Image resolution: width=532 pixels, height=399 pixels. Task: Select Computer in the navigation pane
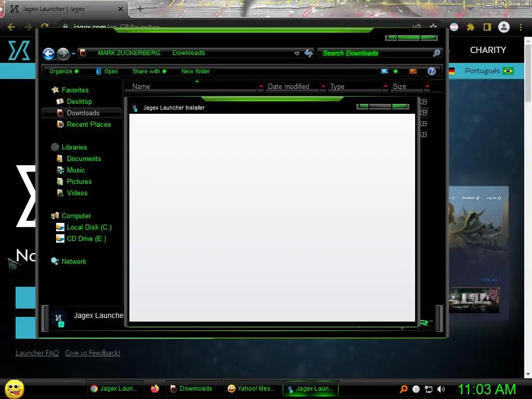[76, 216]
